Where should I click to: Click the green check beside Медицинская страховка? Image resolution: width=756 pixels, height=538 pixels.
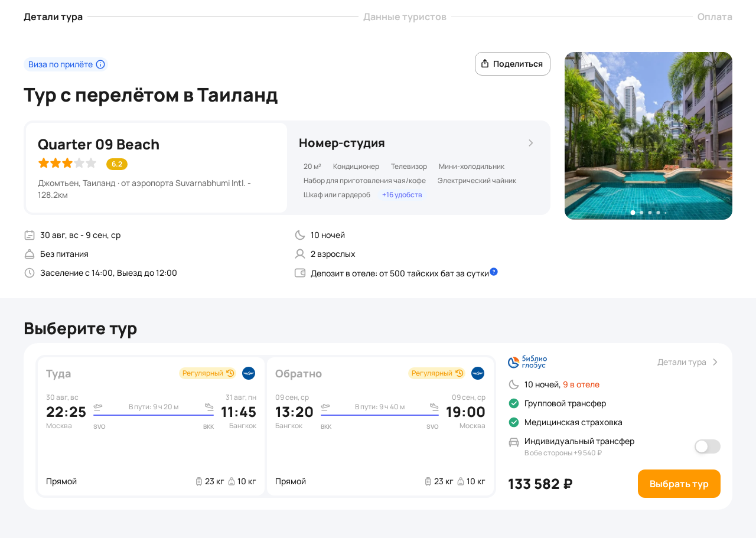tap(514, 422)
